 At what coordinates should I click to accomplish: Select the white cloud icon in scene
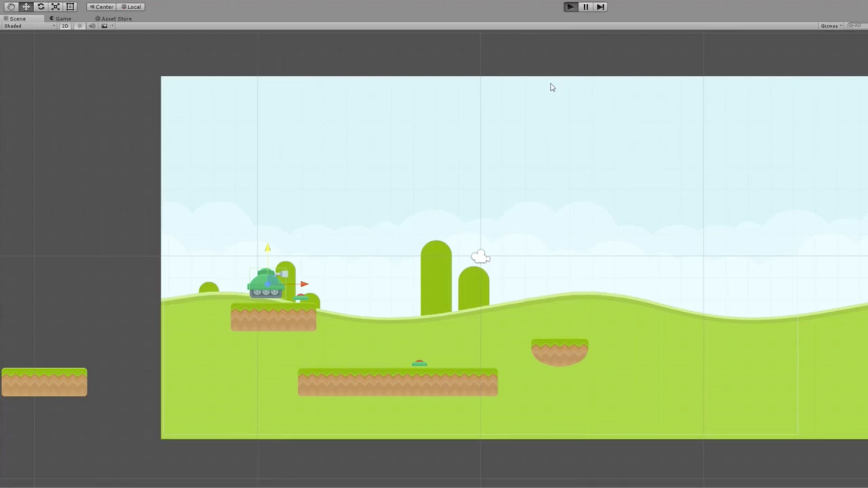pyautogui.click(x=481, y=256)
